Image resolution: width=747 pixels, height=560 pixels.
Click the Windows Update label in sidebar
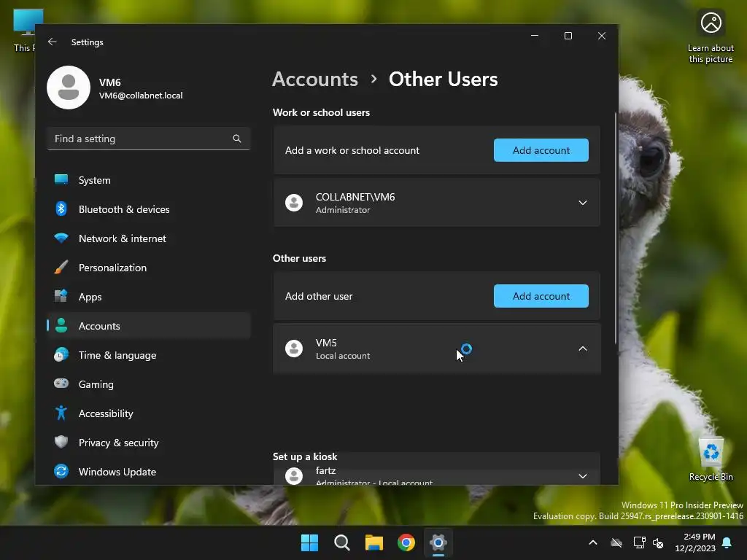click(117, 472)
